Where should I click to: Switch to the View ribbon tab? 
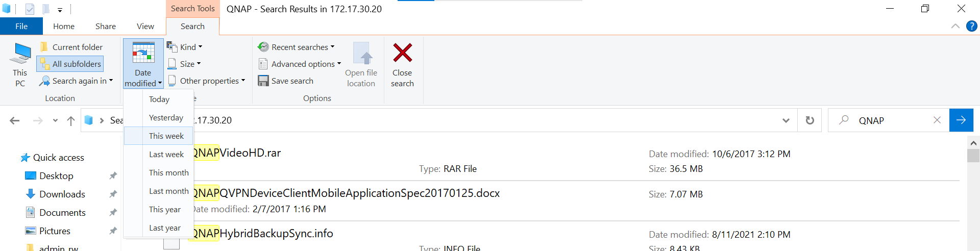tap(145, 27)
